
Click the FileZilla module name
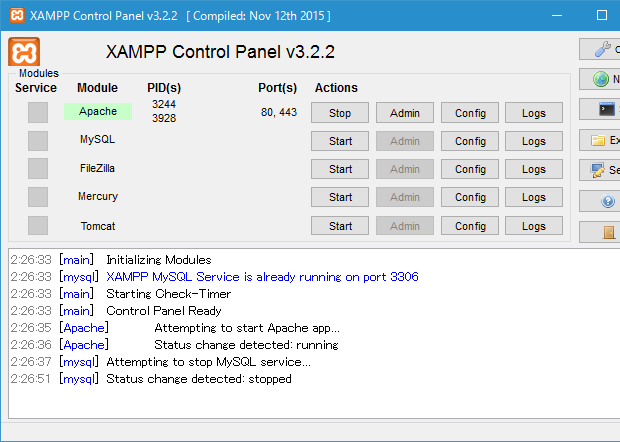97,168
